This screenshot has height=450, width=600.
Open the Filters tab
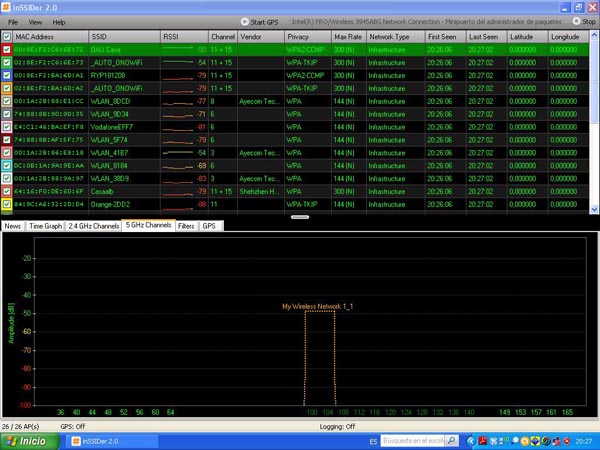(186, 226)
